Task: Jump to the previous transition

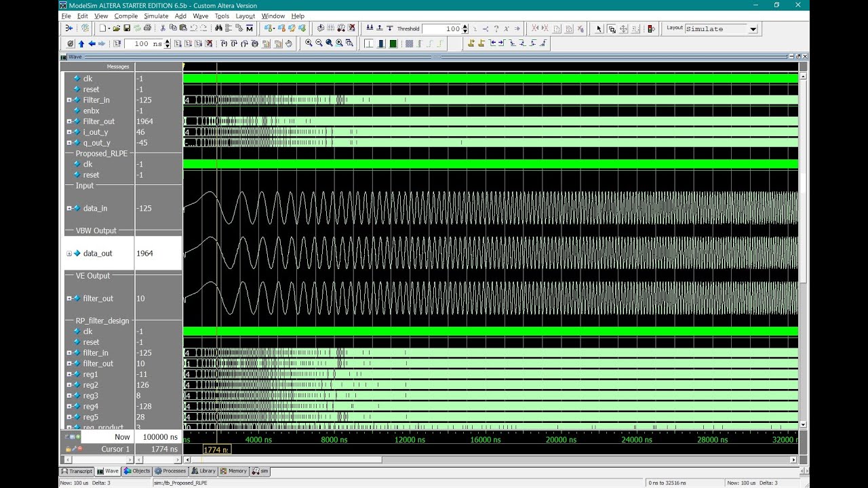Action: coord(492,43)
